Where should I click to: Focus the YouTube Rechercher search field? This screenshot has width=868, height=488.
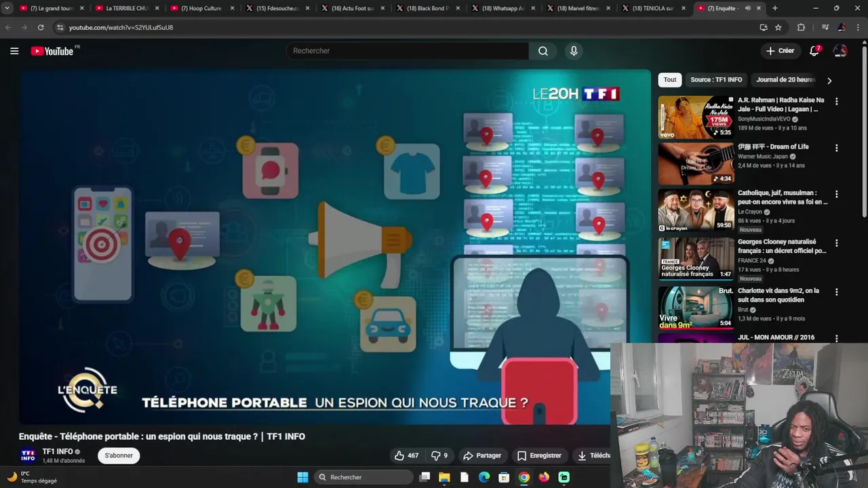tap(408, 51)
